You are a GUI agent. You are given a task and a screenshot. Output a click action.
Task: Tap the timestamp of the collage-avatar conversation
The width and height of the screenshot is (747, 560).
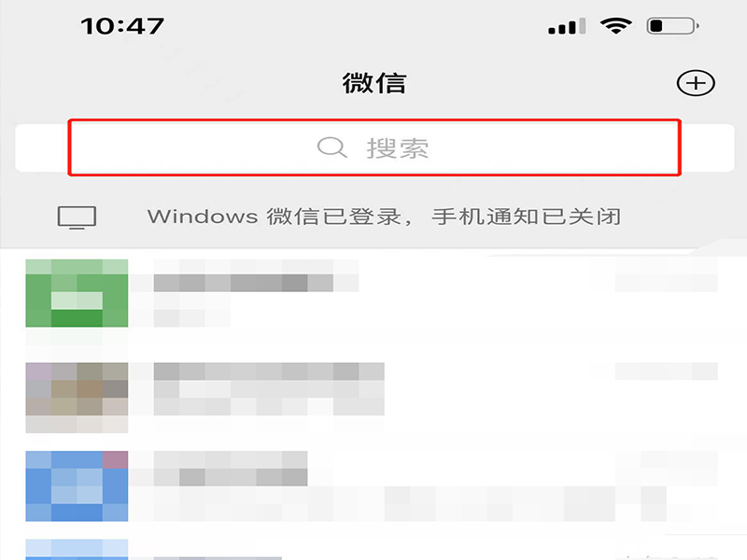666,371
